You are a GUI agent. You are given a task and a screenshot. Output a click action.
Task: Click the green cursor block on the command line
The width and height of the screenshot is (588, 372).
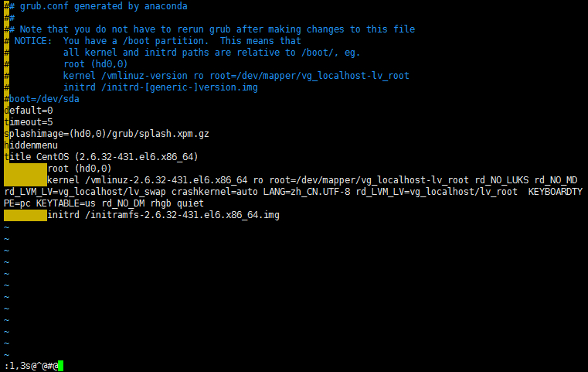click(x=61, y=366)
